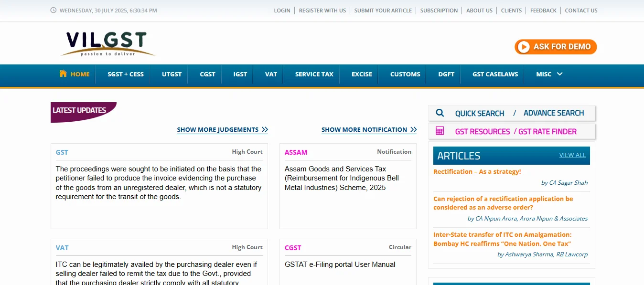Screen dimensions: 644x285
Task: Click the double arrow after Show More Judgements
Action: pos(265,130)
